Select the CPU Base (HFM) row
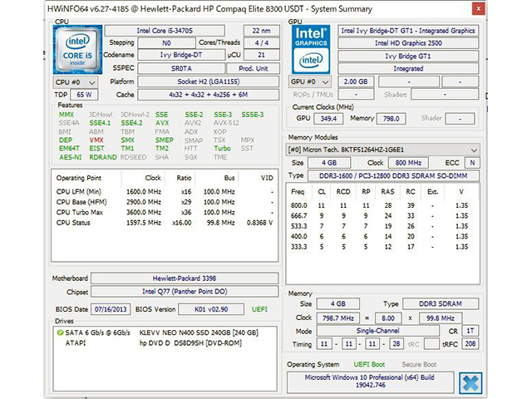Viewport: 532px width, 399px height. tap(165, 202)
